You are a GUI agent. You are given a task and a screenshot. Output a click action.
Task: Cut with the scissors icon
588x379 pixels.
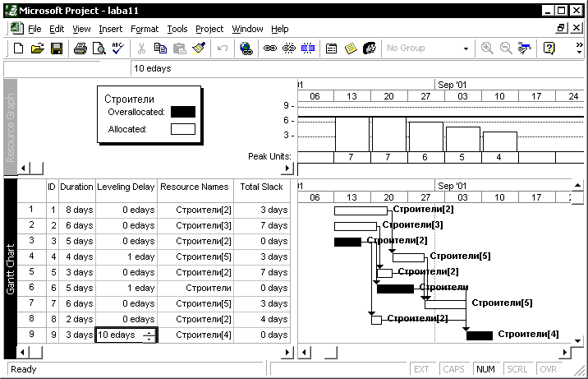point(141,49)
